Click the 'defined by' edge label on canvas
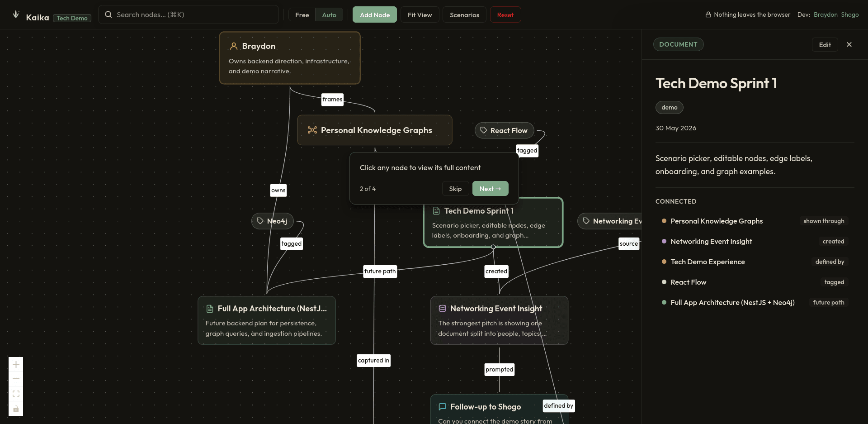The height and width of the screenshot is (424, 868). click(559, 405)
